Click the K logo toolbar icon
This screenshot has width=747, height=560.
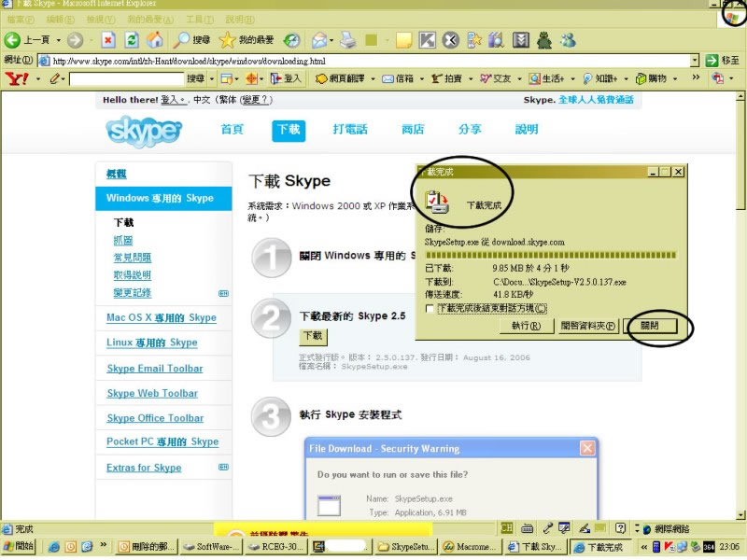[428, 40]
